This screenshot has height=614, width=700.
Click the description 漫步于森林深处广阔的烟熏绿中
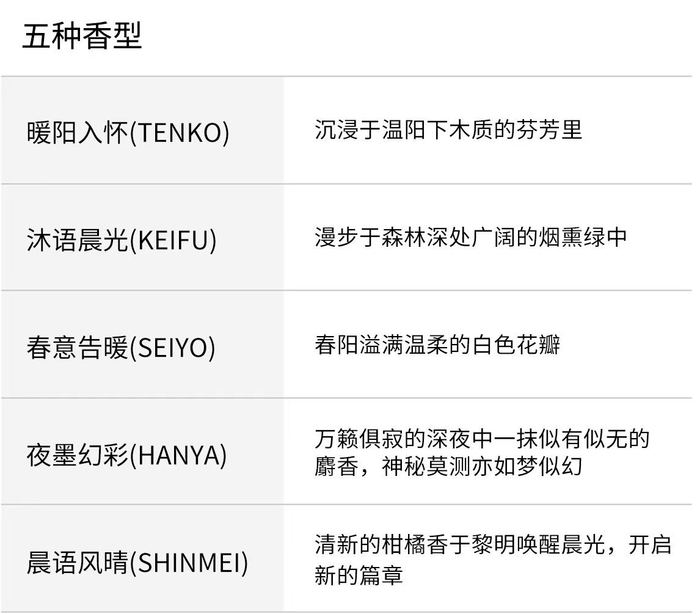[x=470, y=237]
